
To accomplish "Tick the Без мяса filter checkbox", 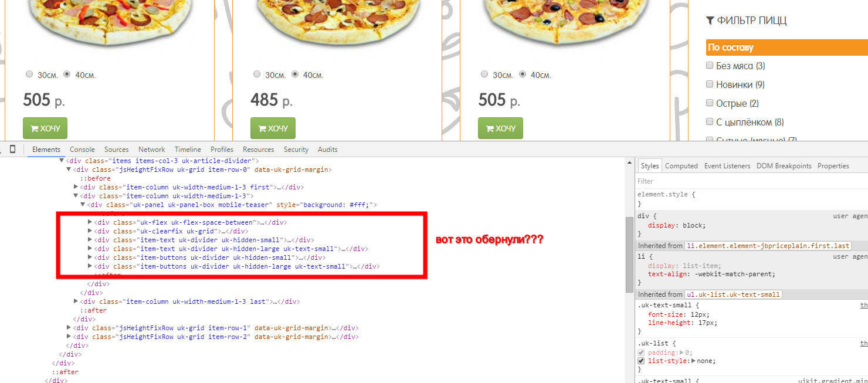I will 710,66.
